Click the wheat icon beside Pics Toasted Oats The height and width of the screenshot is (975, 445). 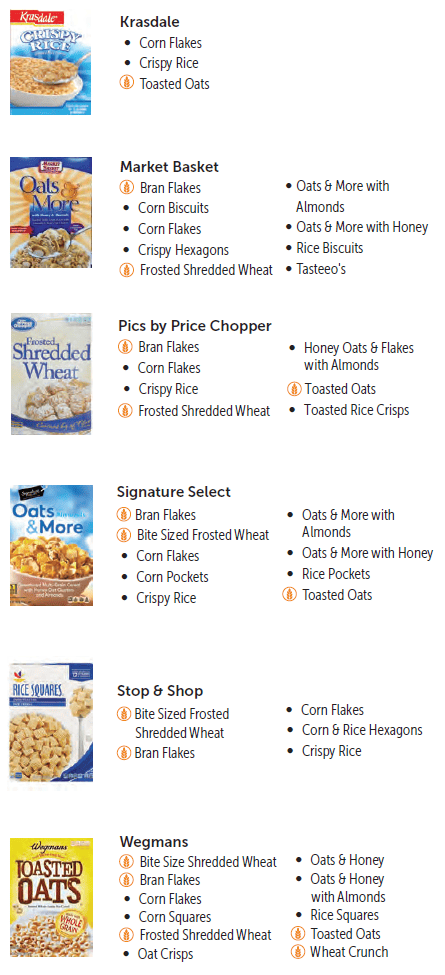pyautogui.click(x=294, y=389)
